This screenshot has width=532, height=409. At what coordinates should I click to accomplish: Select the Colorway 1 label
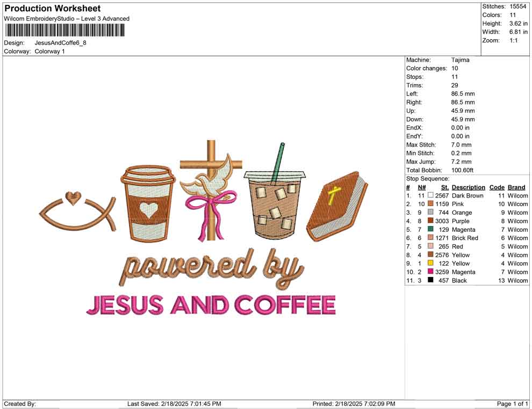click(x=49, y=52)
